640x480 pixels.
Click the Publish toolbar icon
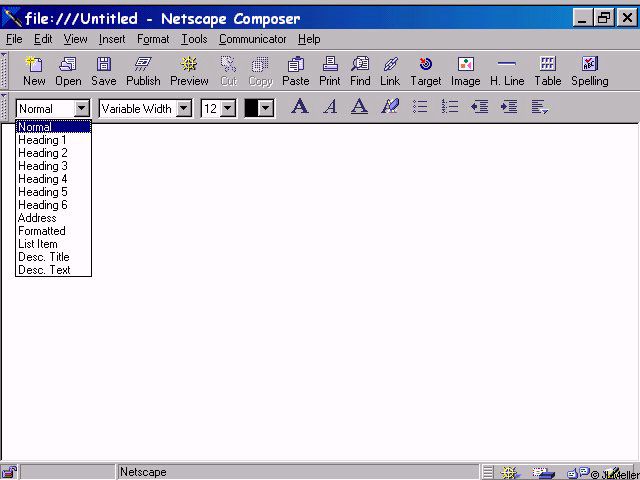coord(143,71)
